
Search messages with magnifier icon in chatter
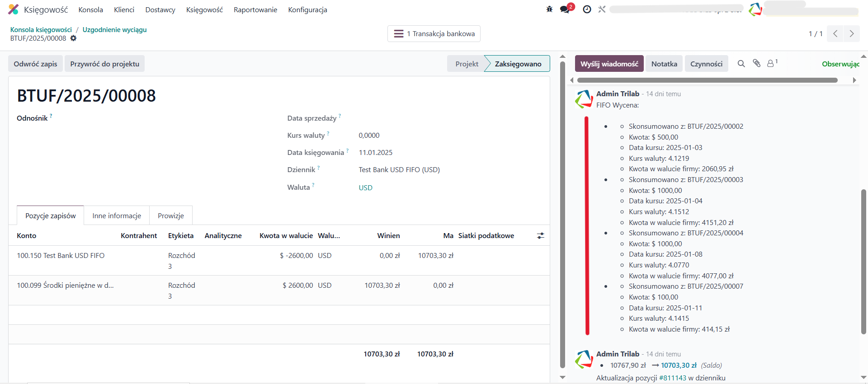[741, 64]
